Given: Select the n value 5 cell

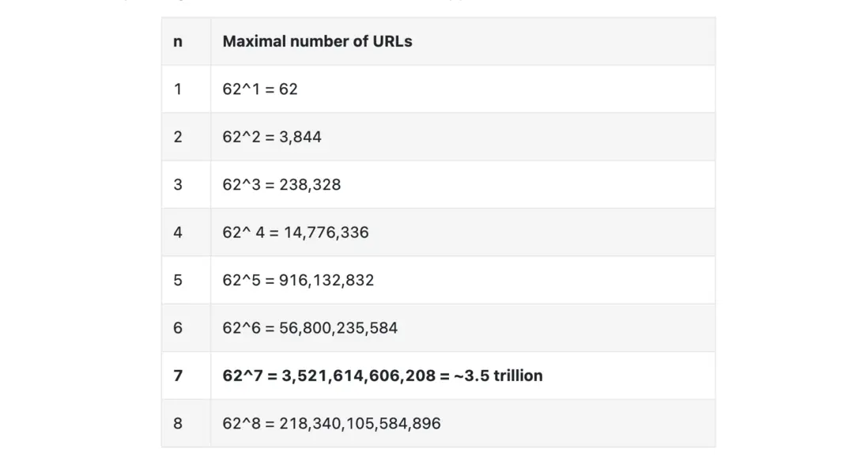Looking at the screenshot, I should 178,280.
